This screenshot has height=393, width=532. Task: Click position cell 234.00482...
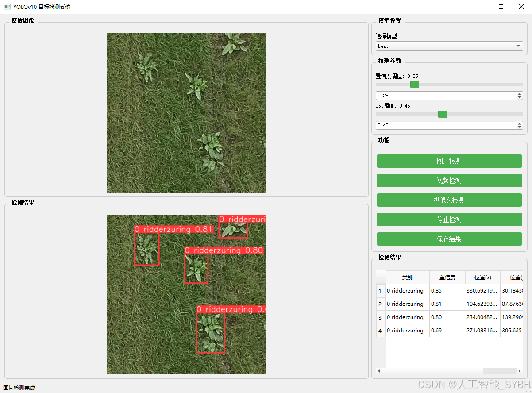click(482, 317)
